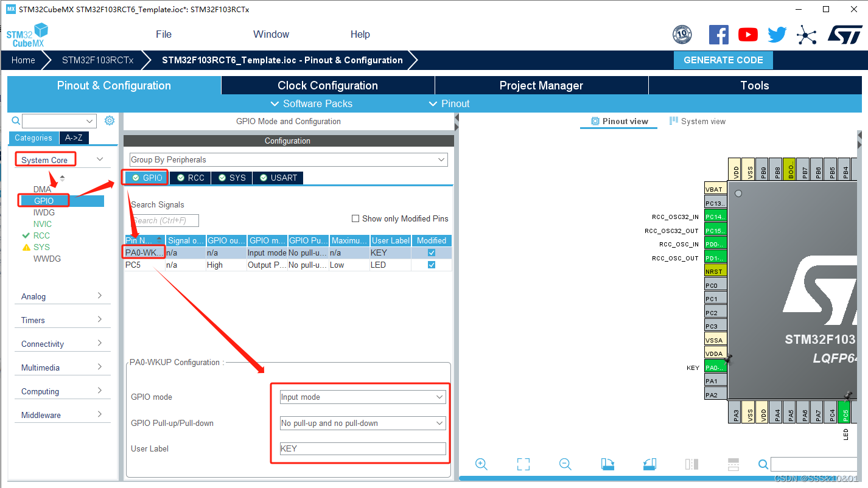
Task: Click the vertical split view icon
Action: [x=691, y=464]
